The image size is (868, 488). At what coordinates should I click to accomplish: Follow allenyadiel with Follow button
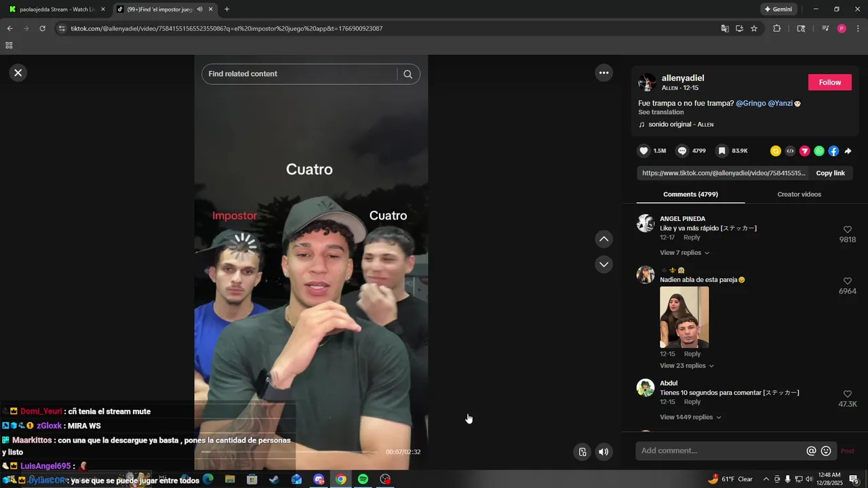click(x=829, y=83)
